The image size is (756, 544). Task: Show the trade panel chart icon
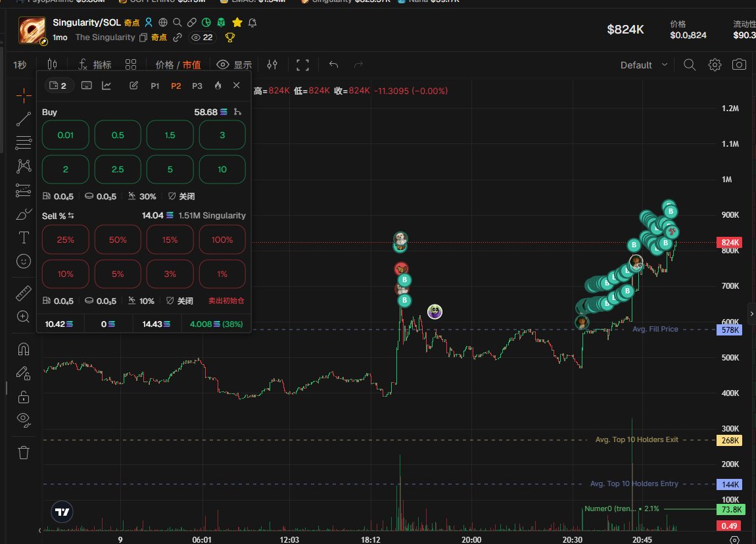(106, 86)
